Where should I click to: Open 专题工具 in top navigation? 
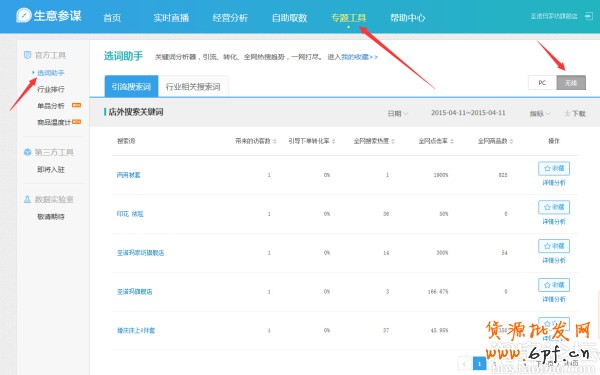[349, 18]
